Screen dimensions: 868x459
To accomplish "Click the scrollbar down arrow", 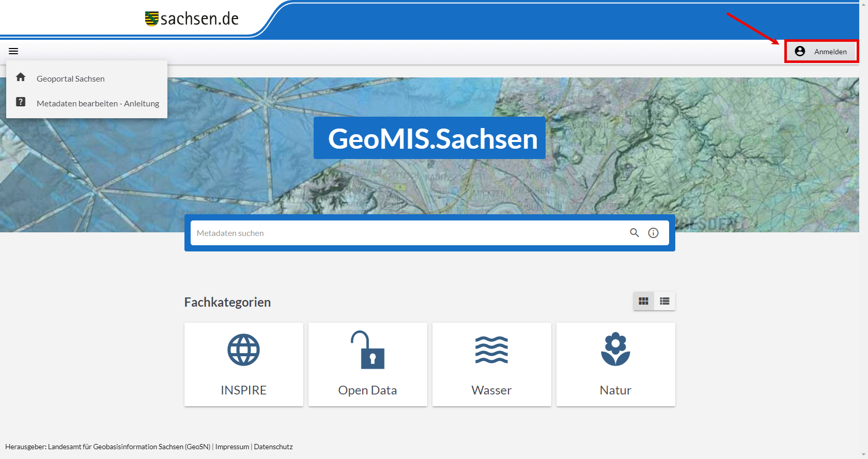I will [x=863, y=454].
